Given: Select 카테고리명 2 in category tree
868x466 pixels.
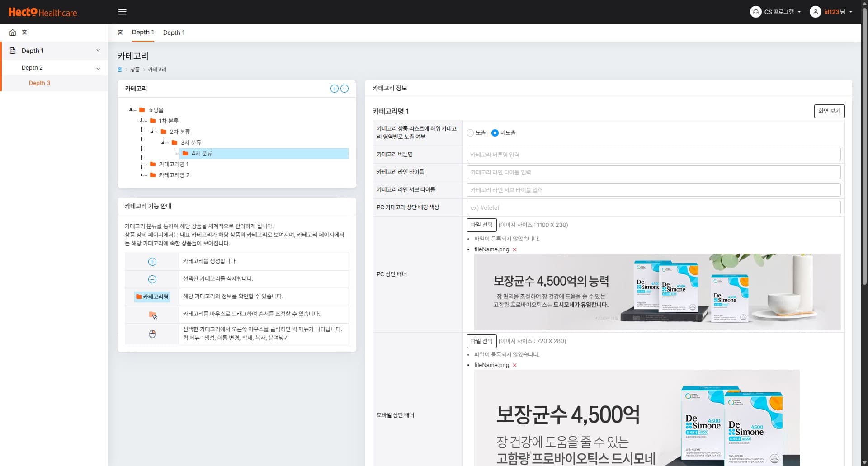Looking at the screenshot, I should [x=174, y=175].
